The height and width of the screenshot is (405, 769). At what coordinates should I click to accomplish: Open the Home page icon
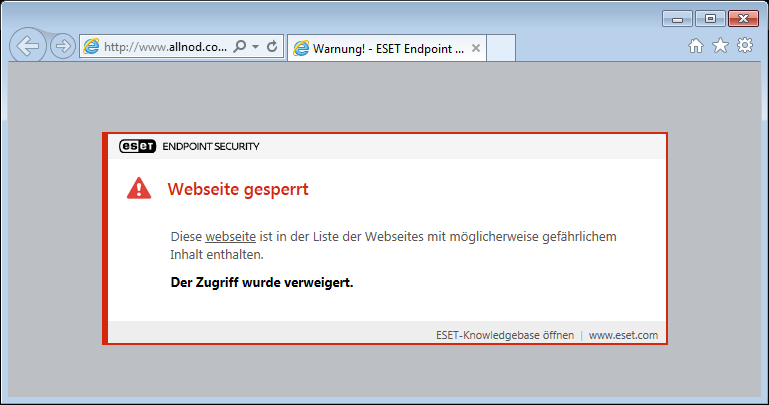[695, 46]
